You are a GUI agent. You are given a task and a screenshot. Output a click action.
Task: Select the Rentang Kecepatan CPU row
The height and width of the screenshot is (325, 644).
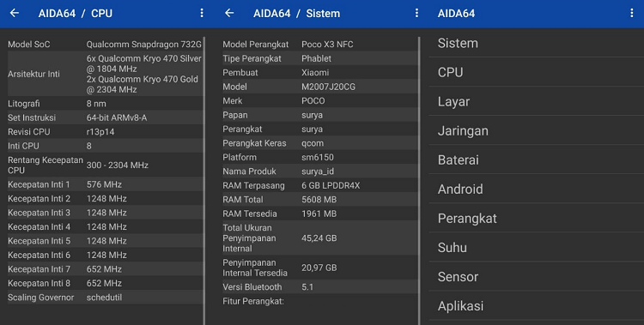click(x=105, y=165)
